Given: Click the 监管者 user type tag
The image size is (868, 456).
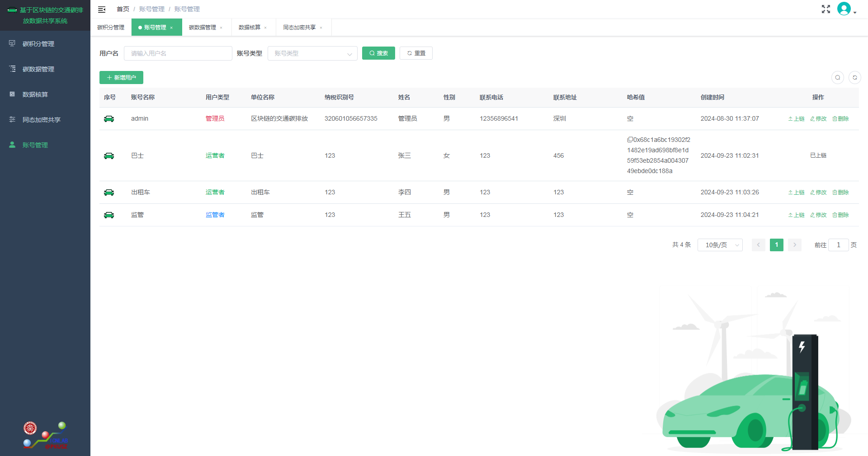Looking at the screenshot, I should tap(215, 215).
